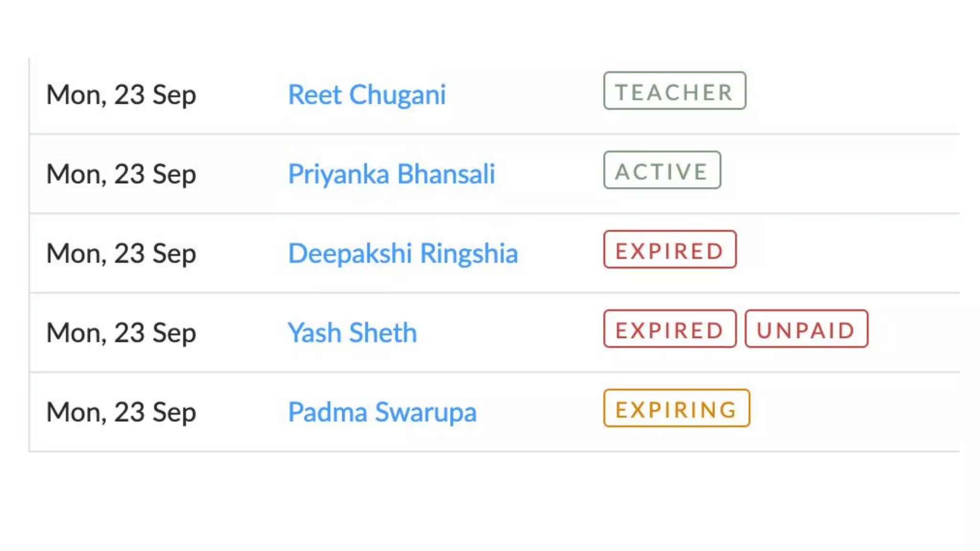980x551 pixels.
Task: Select the date in Reet Chugani's row
Action: (x=121, y=95)
